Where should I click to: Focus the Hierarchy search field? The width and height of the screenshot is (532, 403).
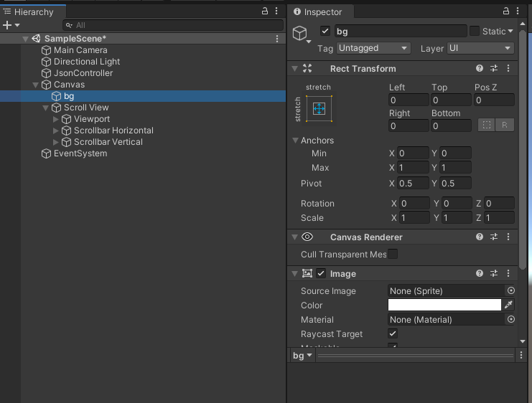pos(173,25)
